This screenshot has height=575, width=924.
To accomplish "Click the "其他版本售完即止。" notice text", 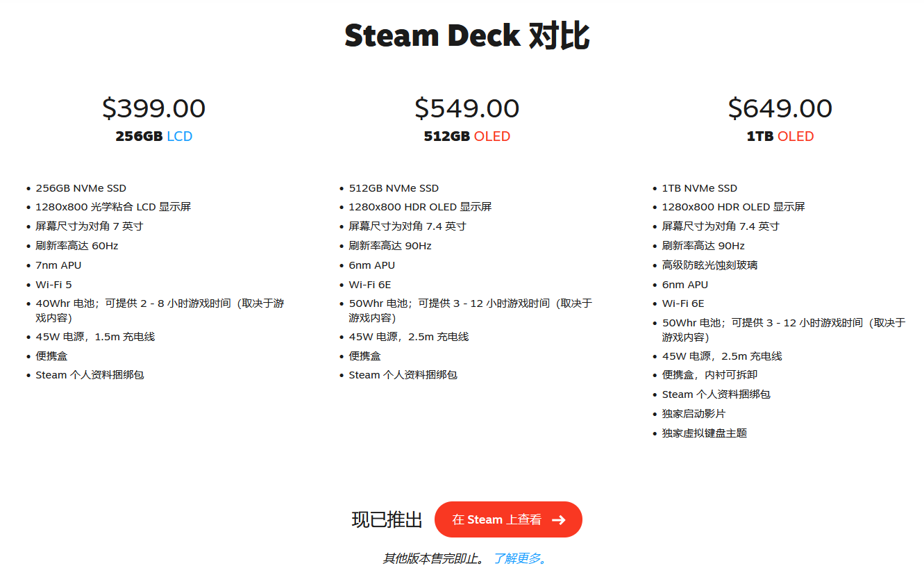I will pyautogui.click(x=435, y=558).
